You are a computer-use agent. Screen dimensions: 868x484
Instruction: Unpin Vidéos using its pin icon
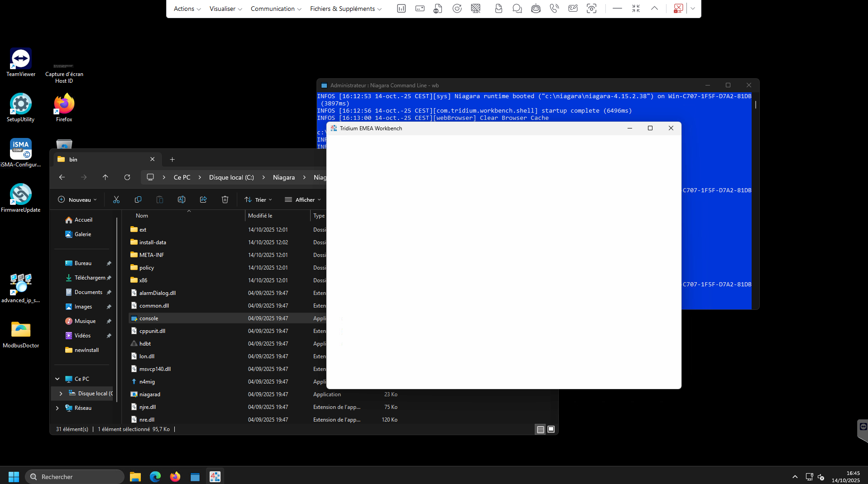pyautogui.click(x=109, y=336)
